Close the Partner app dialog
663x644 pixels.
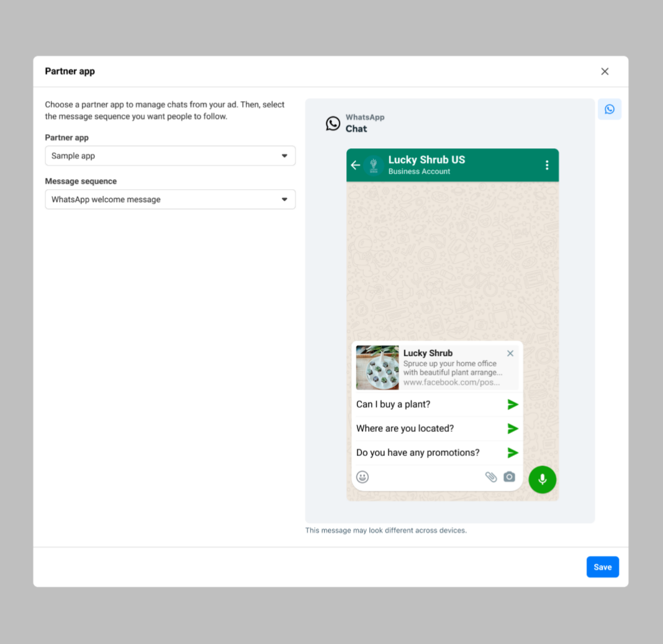tap(605, 71)
